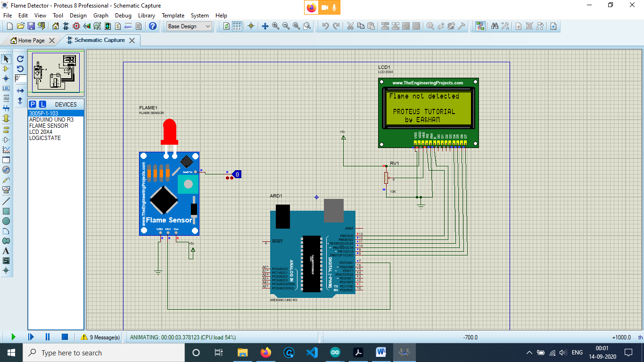Open the Template menu
644x362 pixels.
coord(173,16)
